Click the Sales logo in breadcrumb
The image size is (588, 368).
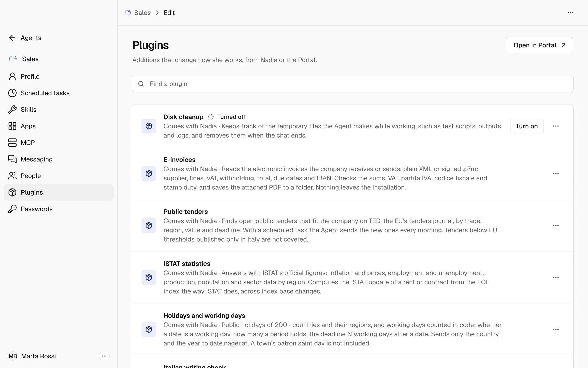pos(128,13)
